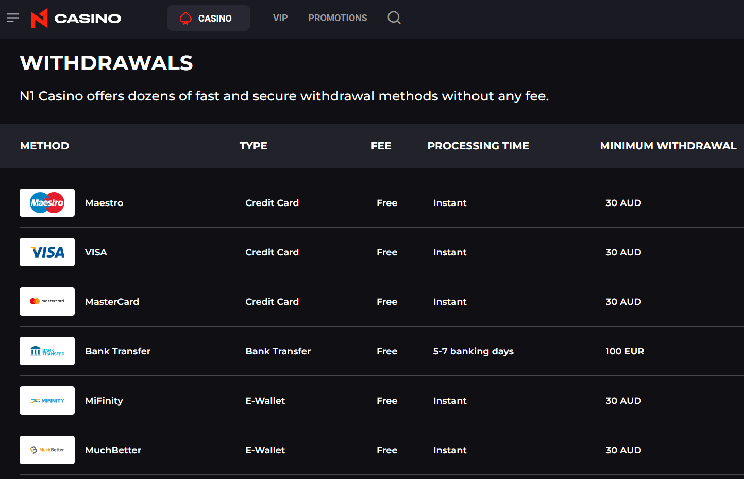Viewport: 744px width, 479px height.
Task: Select the Casino tab
Action: (x=208, y=18)
